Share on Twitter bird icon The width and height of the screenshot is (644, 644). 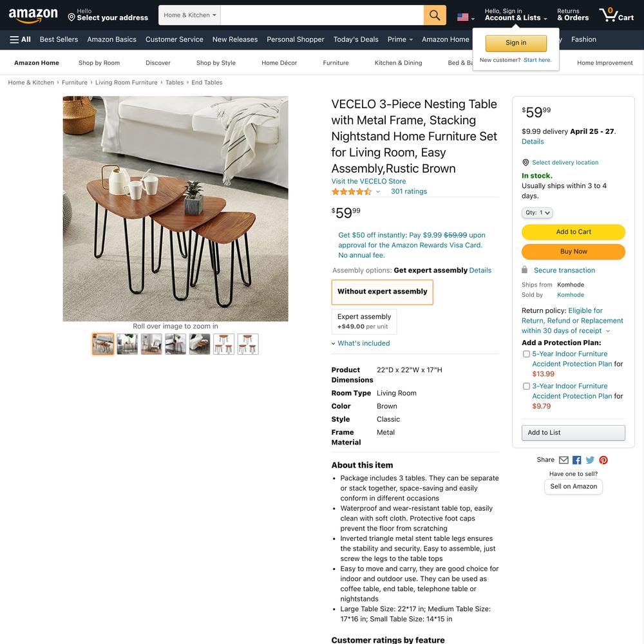(x=590, y=460)
